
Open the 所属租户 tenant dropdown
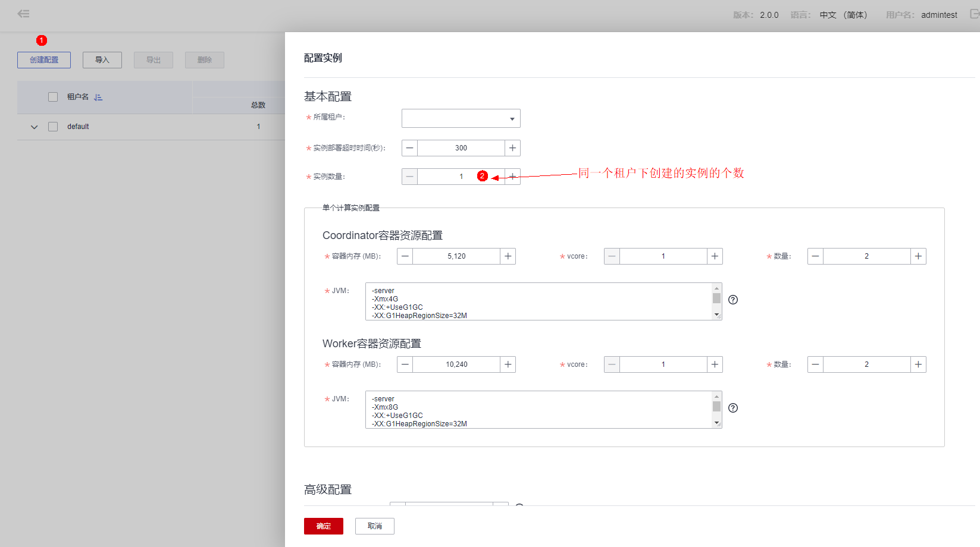(461, 118)
